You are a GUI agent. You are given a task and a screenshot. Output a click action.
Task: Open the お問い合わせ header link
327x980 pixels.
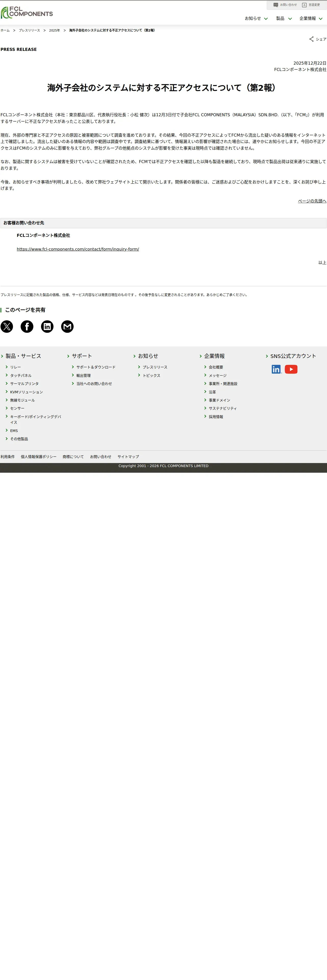[x=285, y=5]
